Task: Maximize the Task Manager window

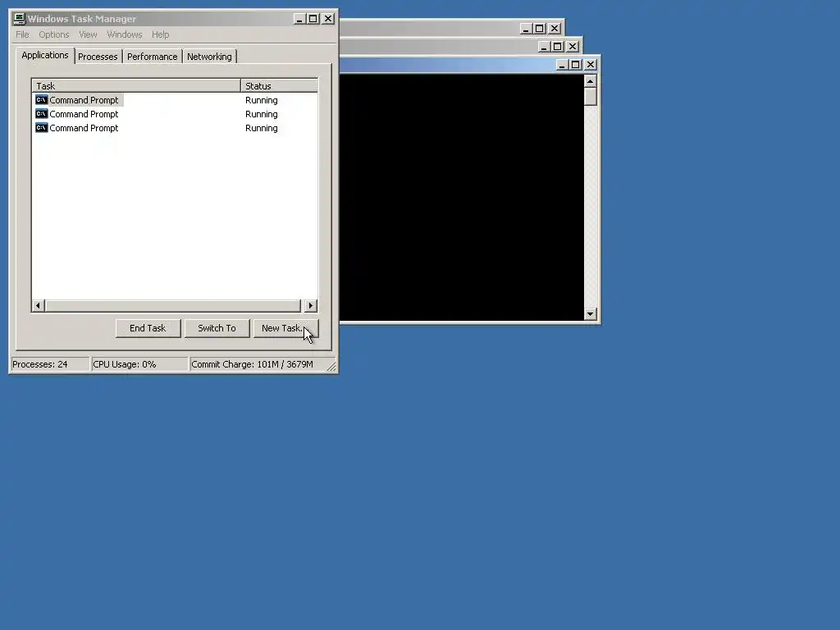Action: pos(313,19)
